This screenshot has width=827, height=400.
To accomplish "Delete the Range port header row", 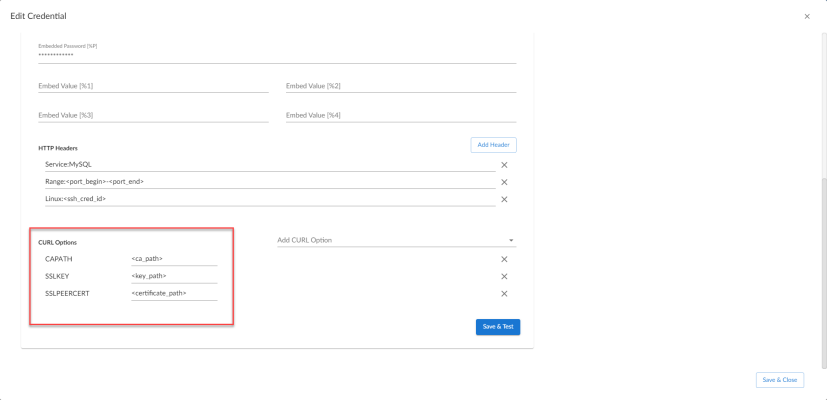I will (x=504, y=182).
